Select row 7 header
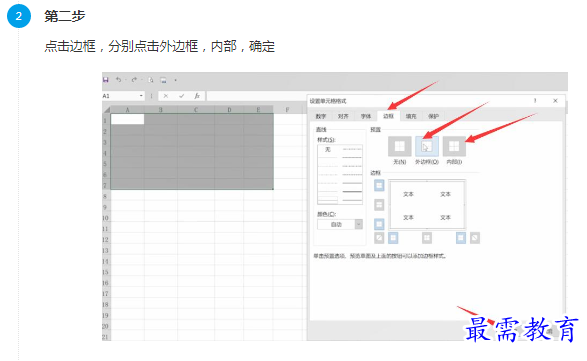Viewport: 587px width, 361px height. coord(106,185)
